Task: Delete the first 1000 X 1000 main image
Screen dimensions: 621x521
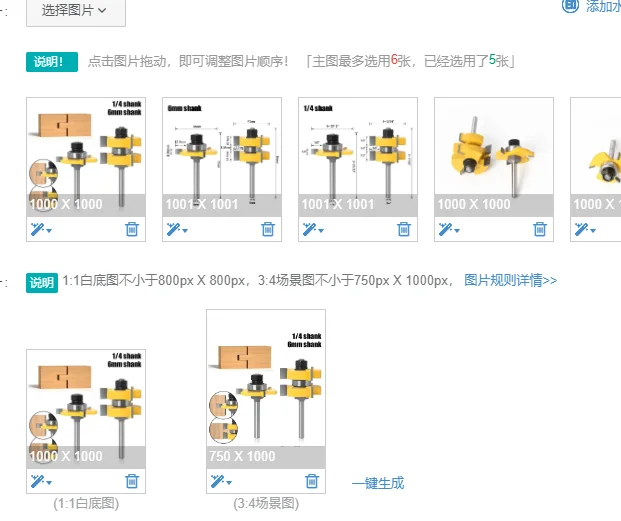Action: tap(132, 229)
